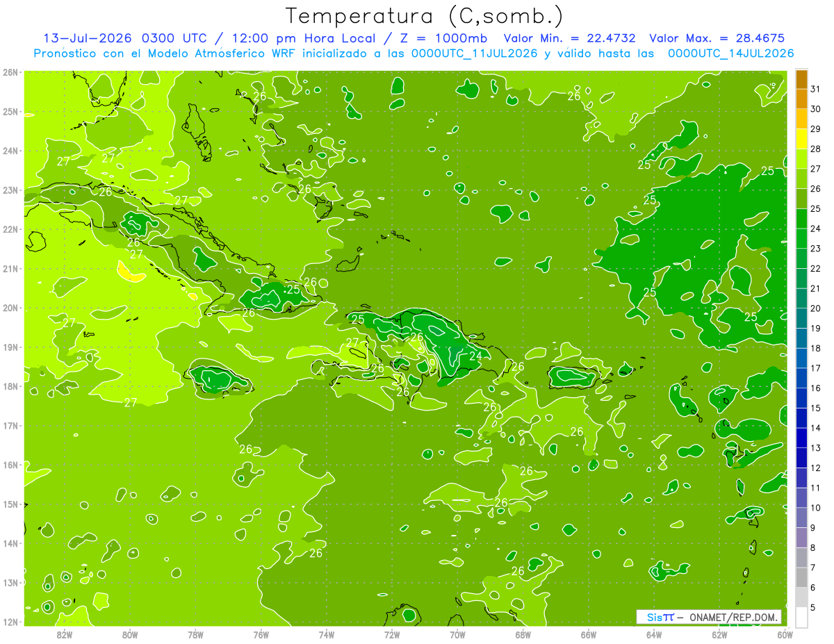Click the brown top swatch above 31
This screenshot has width=834, height=644.
[801, 79]
